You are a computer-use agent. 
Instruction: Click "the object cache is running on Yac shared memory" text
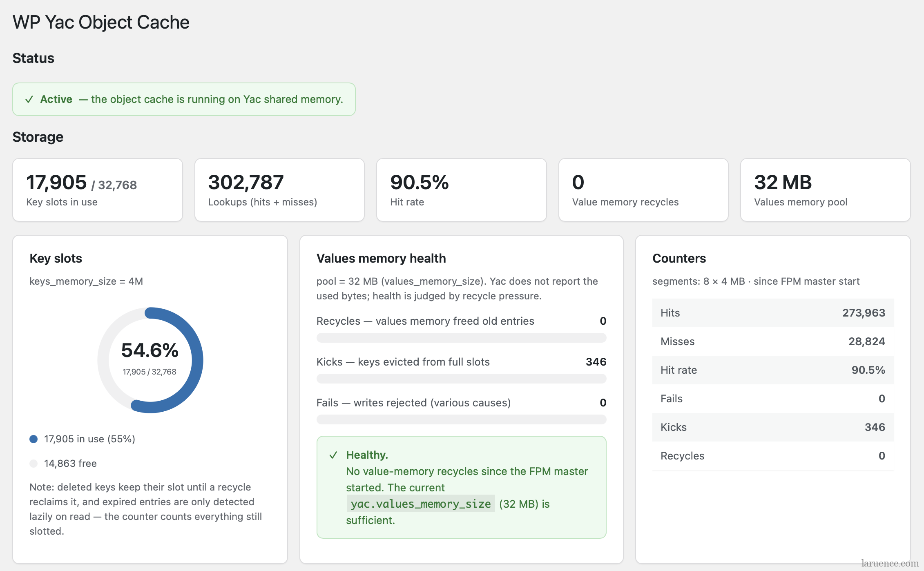pyautogui.click(x=216, y=99)
